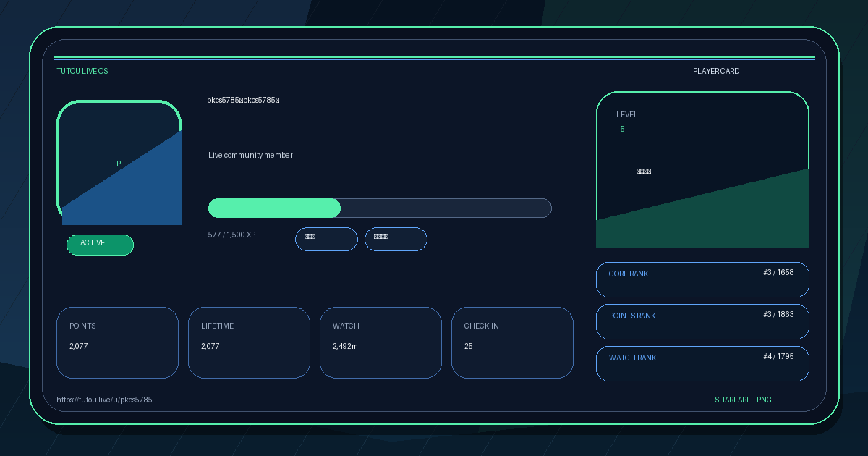This screenshot has width=868, height=456.
Task: Open the POINTS stat card
Action: [117, 342]
